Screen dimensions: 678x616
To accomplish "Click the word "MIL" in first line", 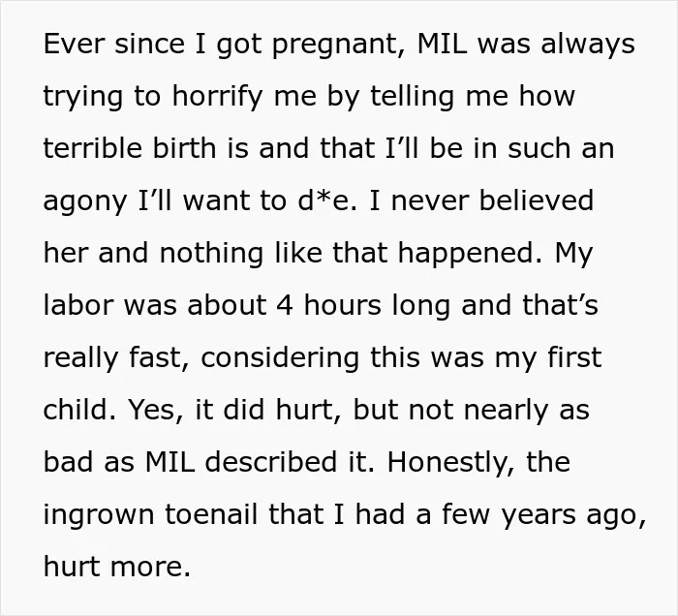I will pos(442,44).
